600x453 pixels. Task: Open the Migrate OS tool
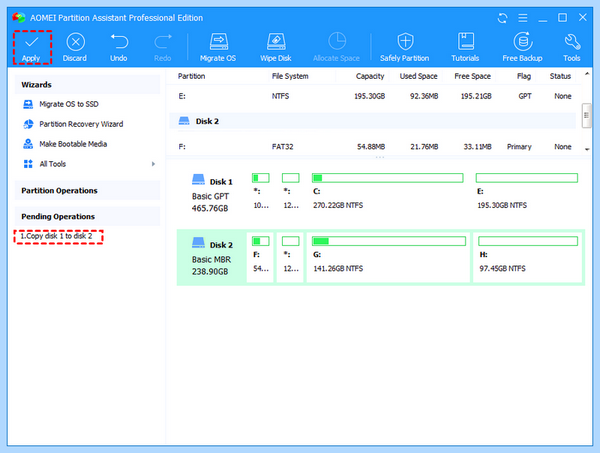pyautogui.click(x=218, y=47)
